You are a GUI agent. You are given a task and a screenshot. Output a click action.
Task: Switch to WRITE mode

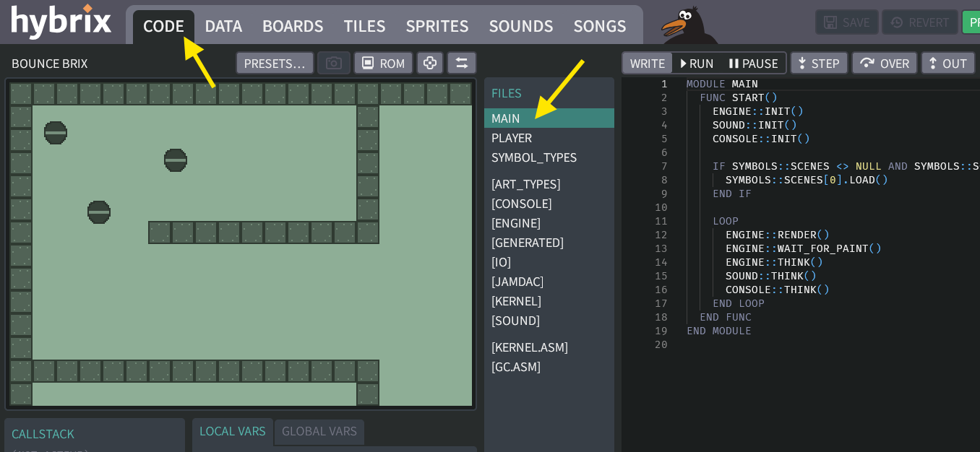[647, 64]
